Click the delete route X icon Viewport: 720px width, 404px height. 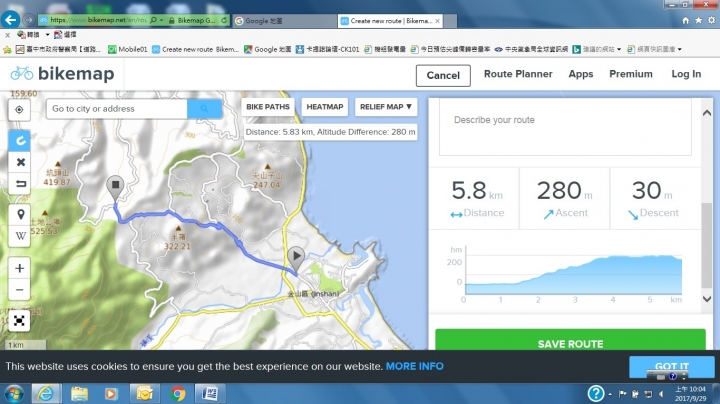tap(20, 162)
